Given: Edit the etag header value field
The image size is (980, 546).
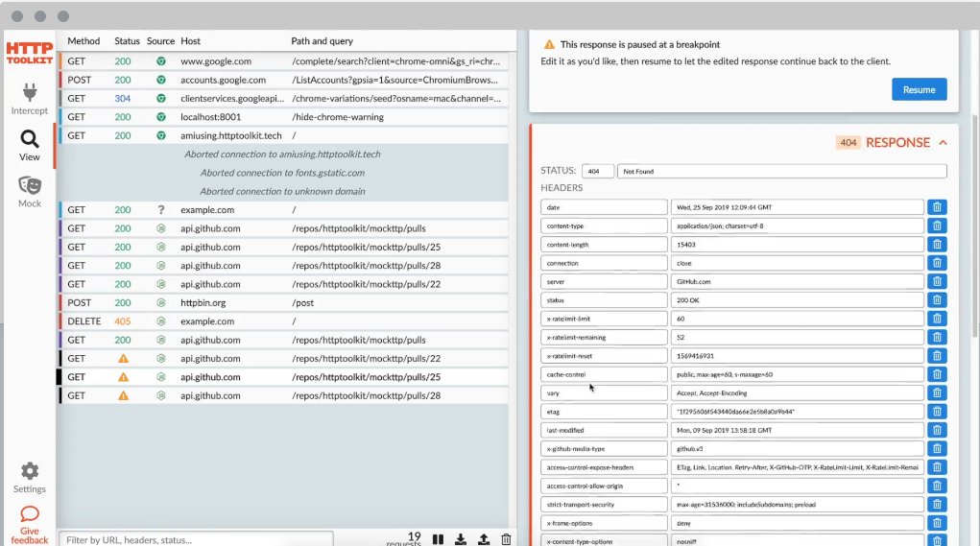Looking at the screenshot, I should click(x=798, y=412).
